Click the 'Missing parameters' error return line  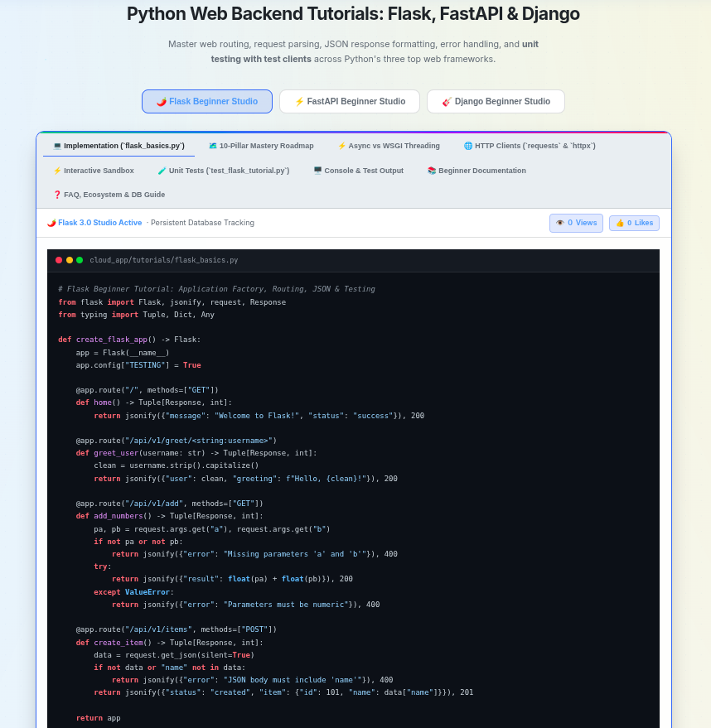[x=254, y=554]
